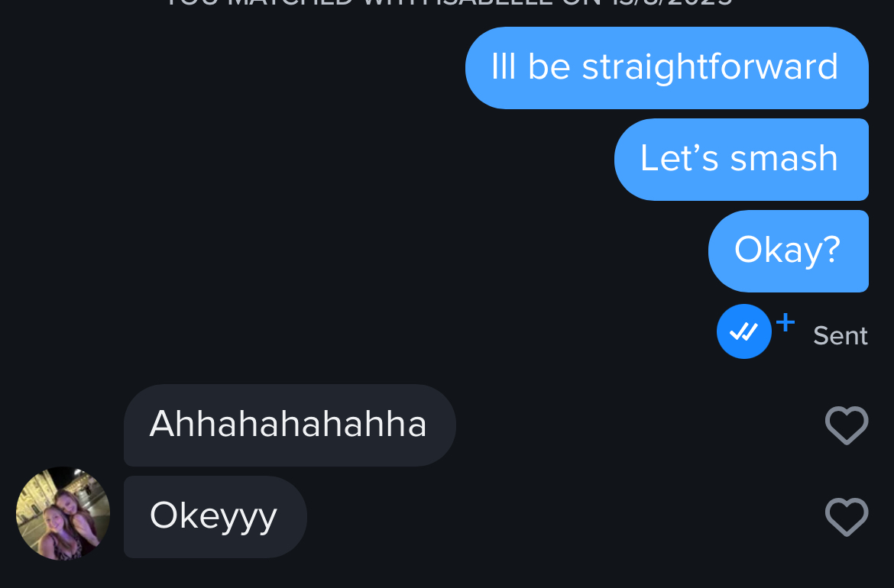Viewport: 894px width, 588px height.
Task: Tap the heart next to "Okeyyy"
Action: [x=847, y=517]
